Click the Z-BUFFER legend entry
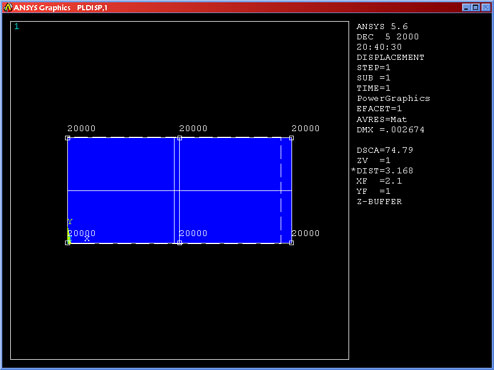The width and height of the screenshot is (494, 370). click(x=379, y=202)
